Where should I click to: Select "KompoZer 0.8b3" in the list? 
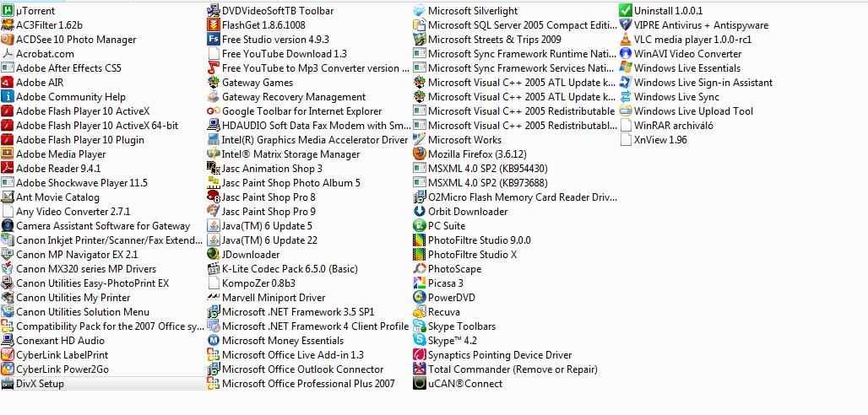[x=258, y=283]
